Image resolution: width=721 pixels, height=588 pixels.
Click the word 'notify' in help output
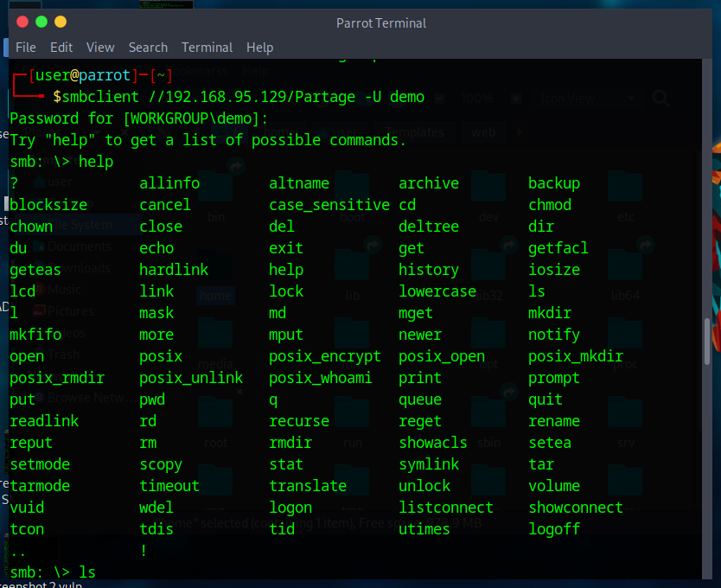point(554,335)
